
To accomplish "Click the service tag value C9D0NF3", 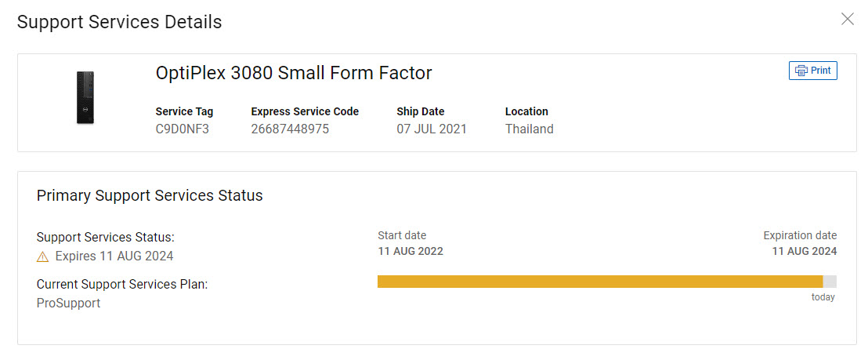I will click(183, 129).
